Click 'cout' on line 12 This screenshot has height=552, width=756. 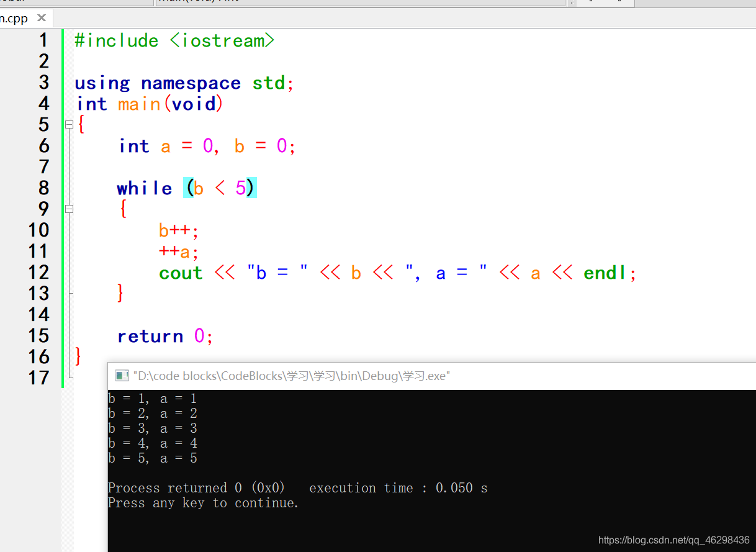click(181, 273)
